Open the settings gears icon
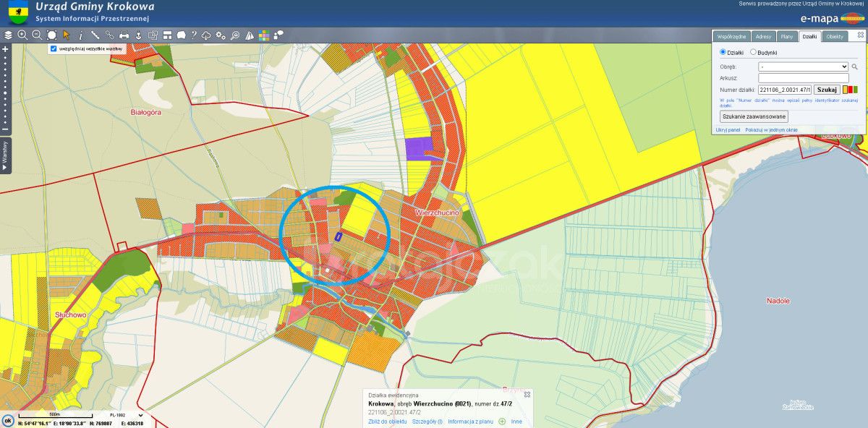This screenshot has width=868, height=428. tap(221, 35)
